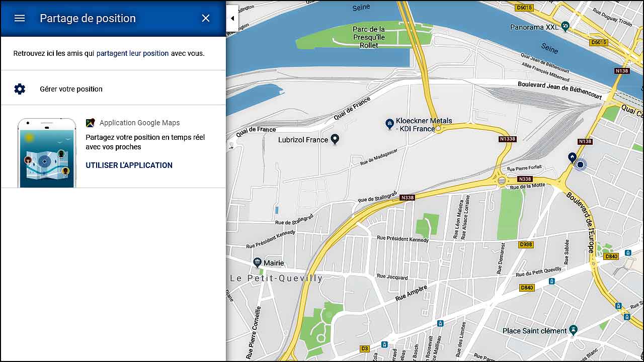Click the 'Allée François Mitterrand' label
644x362 pixels.
click(x=544, y=71)
